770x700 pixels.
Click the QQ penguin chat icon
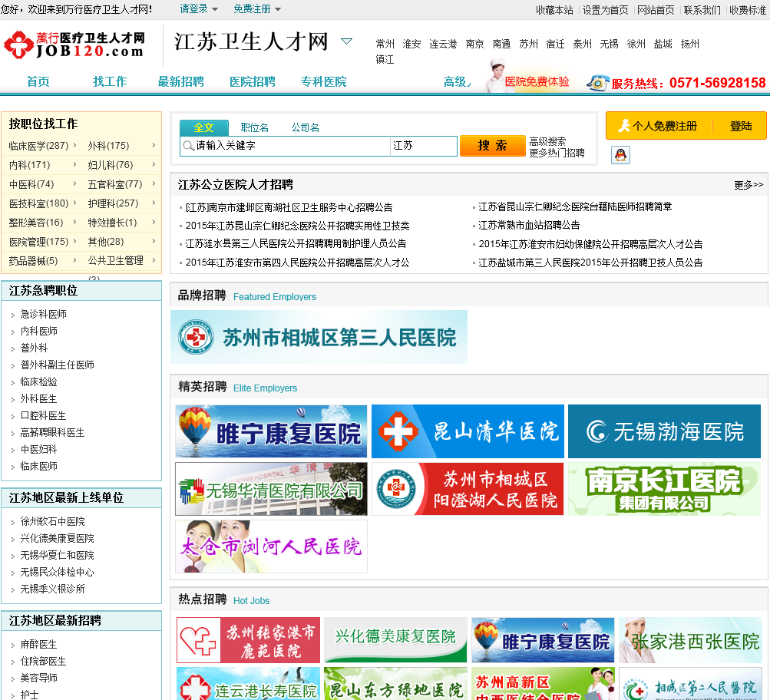click(x=621, y=155)
